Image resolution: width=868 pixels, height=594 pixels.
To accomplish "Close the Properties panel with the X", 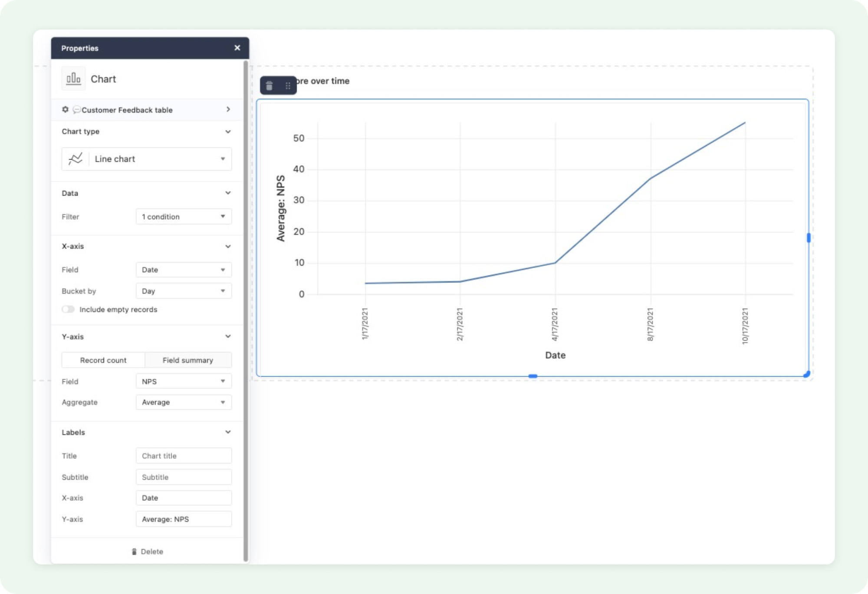I will (237, 48).
